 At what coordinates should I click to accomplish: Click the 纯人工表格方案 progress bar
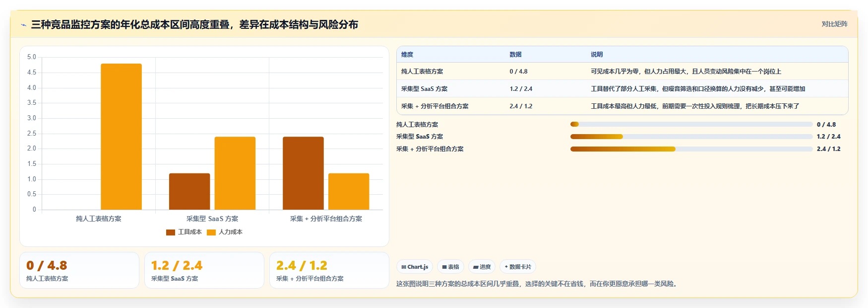pos(691,124)
